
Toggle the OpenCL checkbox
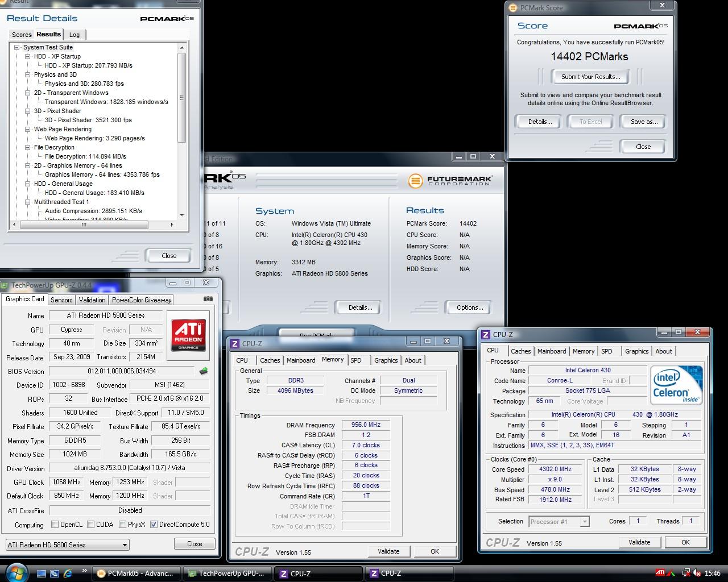tap(55, 524)
